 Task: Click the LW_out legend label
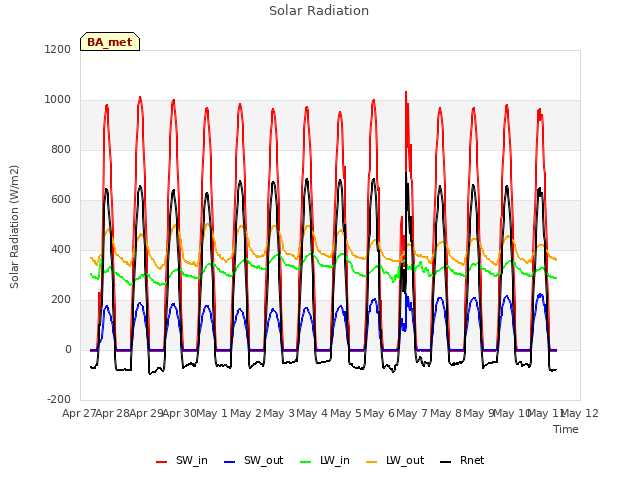point(405,460)
